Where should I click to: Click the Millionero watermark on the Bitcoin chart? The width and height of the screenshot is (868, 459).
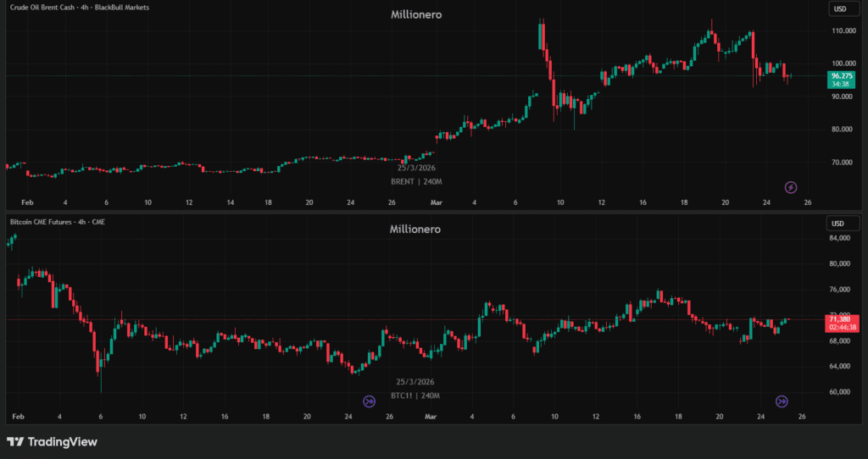pos(415,229)
